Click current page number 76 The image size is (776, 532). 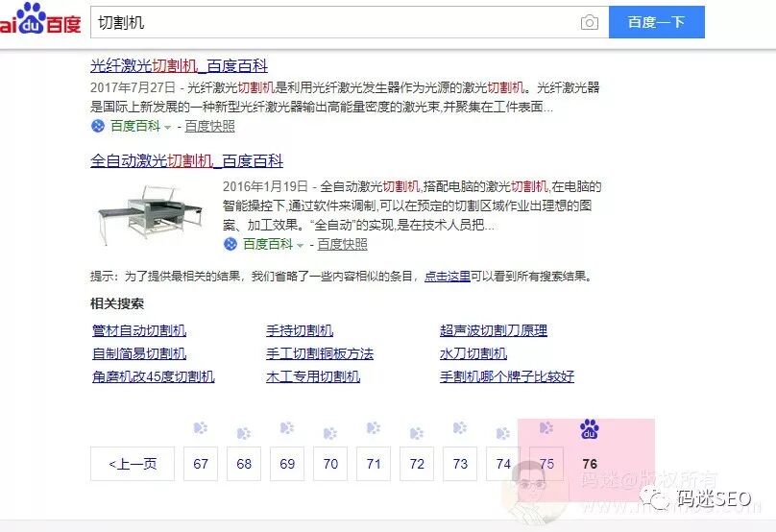[590, 464]
